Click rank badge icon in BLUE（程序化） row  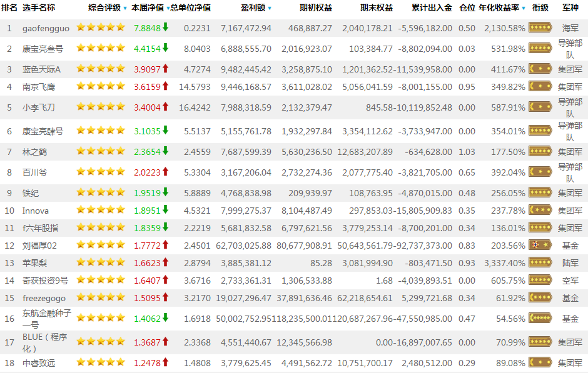[x=540, y=342]
